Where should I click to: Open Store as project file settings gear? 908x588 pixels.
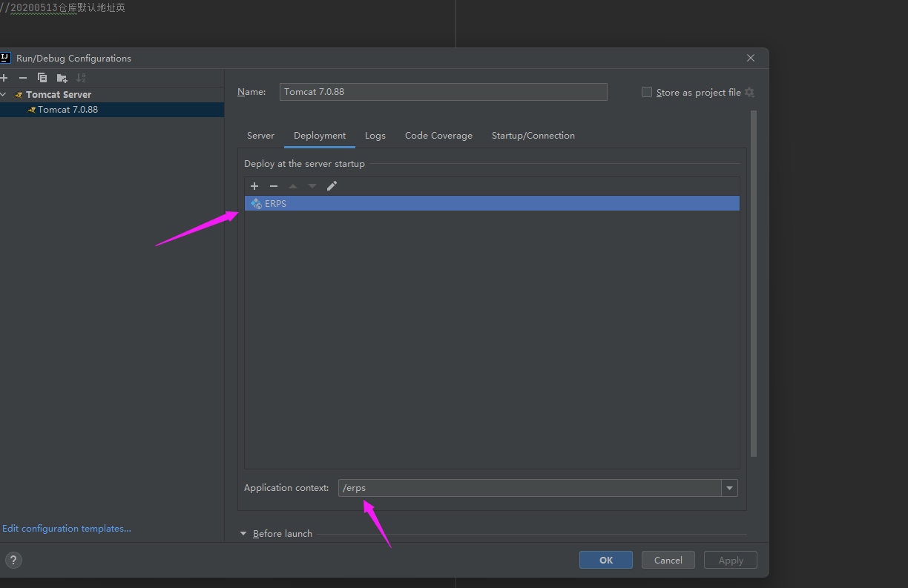tap(749, 93)
